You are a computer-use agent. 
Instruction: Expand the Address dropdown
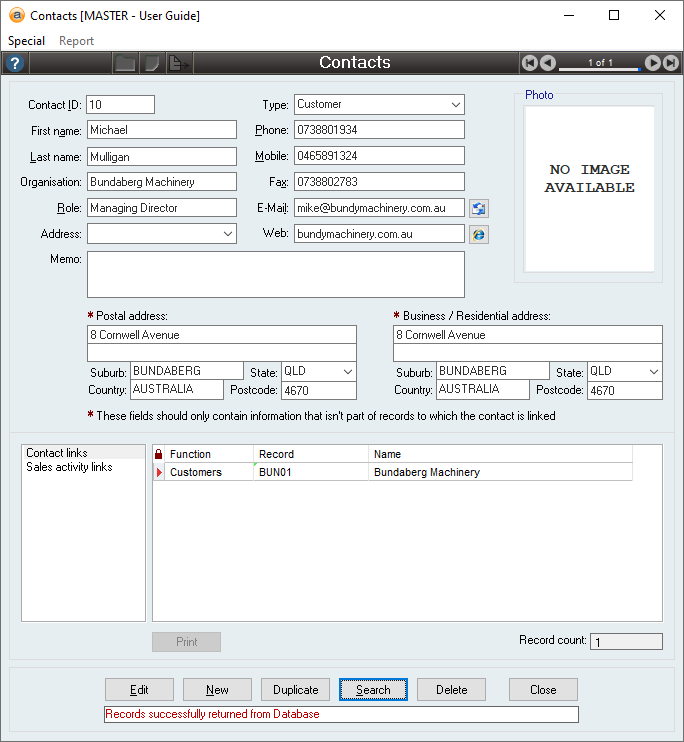(x=228, y=234)
